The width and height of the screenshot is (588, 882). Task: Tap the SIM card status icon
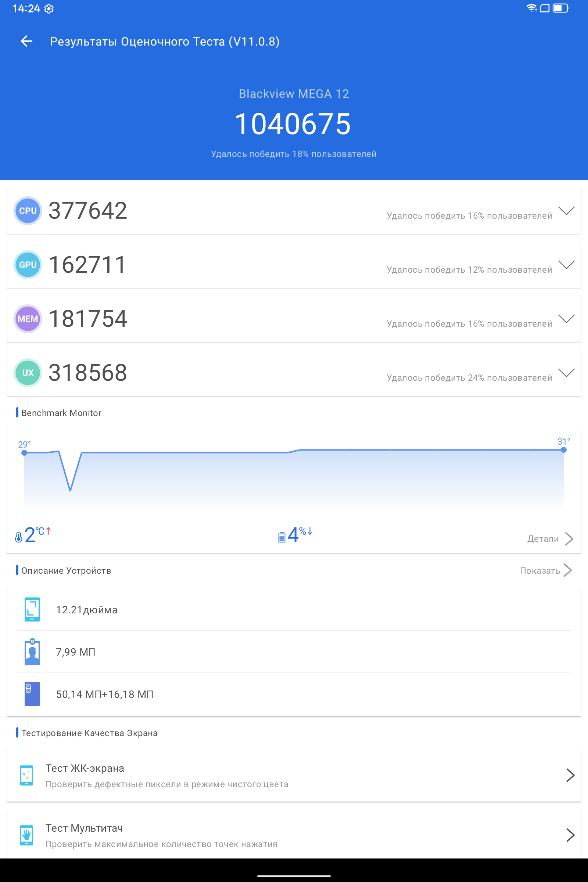pos(545,8)
